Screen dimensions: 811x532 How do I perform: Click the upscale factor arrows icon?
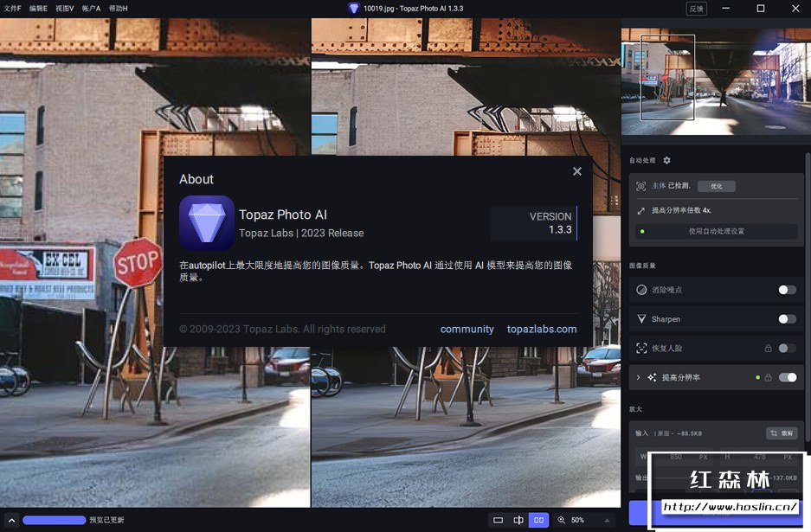pos(640,210)
